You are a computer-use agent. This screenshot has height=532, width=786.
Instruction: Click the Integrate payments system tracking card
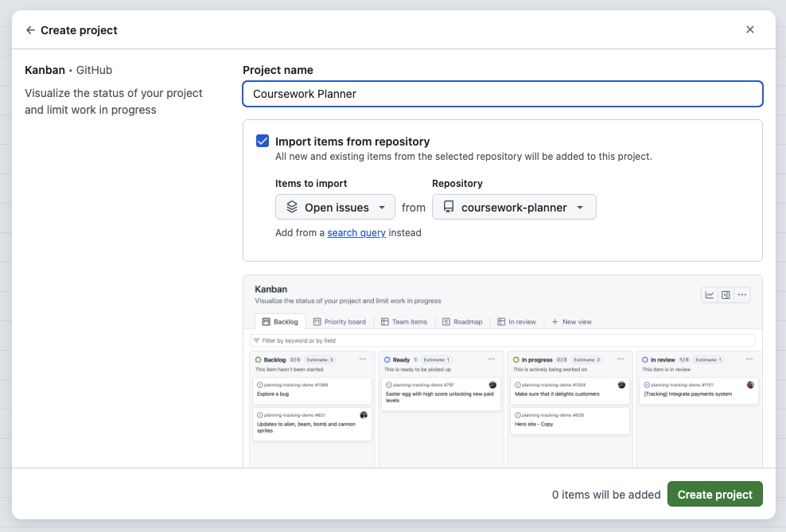click(x=699, y=390)
